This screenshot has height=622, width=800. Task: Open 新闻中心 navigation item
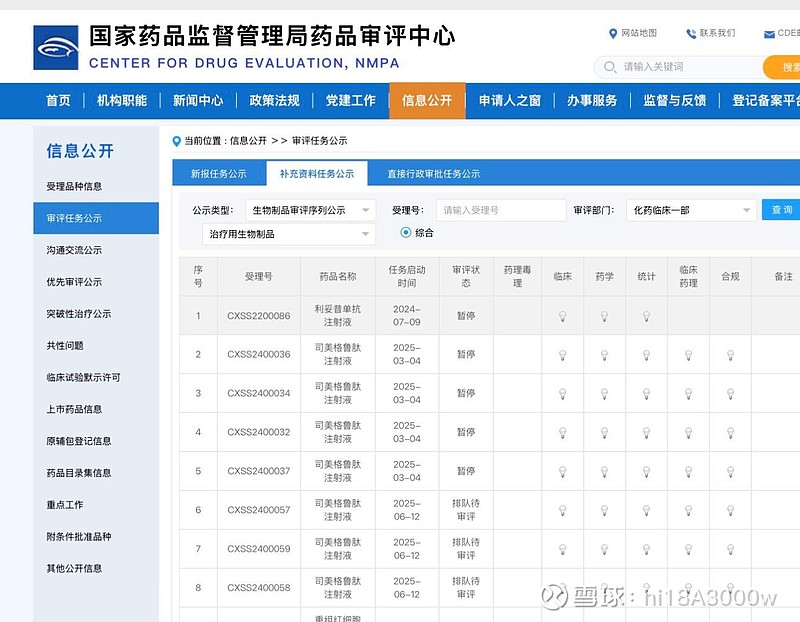point(198,101)
